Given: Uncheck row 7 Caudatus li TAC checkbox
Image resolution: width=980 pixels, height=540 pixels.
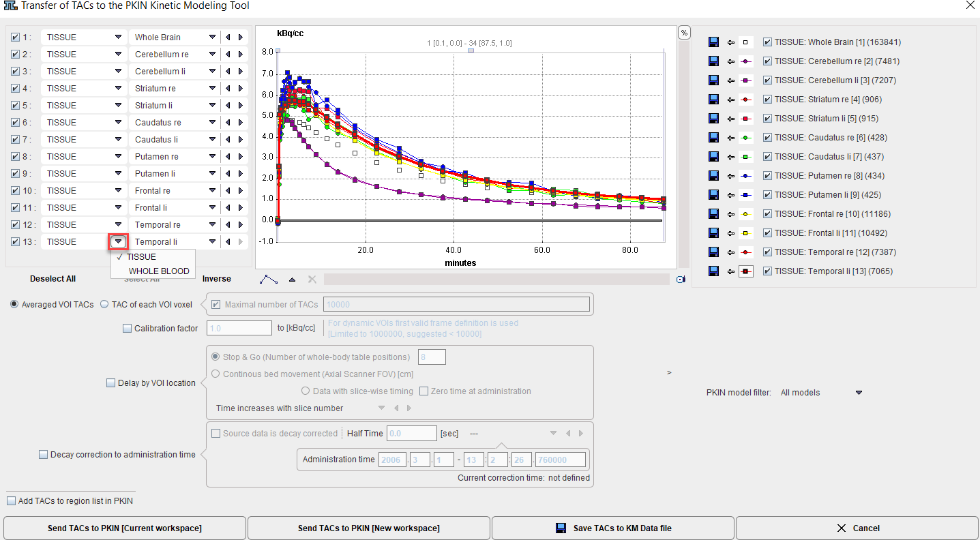Looking at the screenshot, I should tap(15, 140).
